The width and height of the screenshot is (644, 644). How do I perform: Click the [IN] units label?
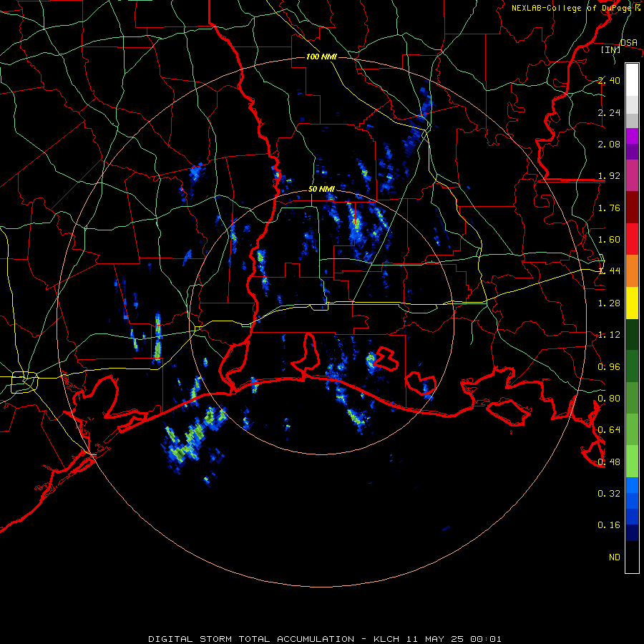(610, 49)
